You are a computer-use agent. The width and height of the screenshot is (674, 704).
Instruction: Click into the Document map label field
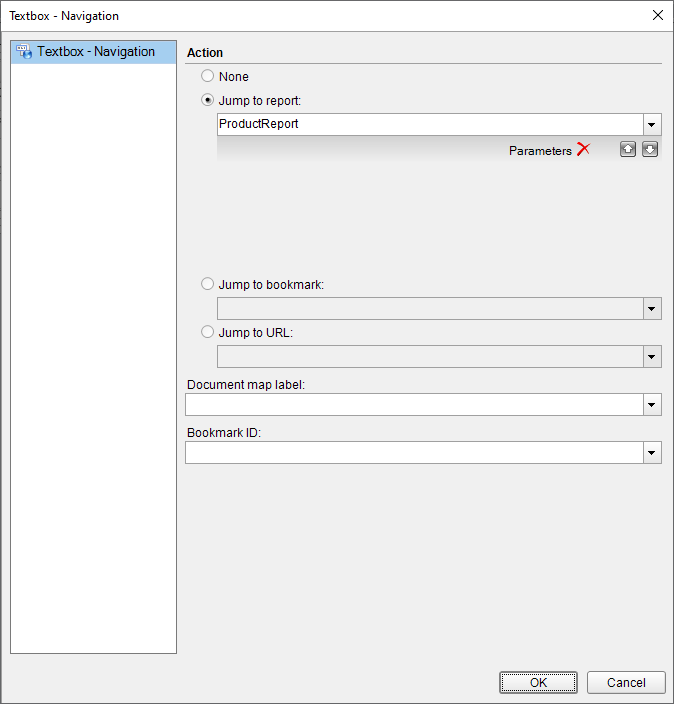coord(414,405)
